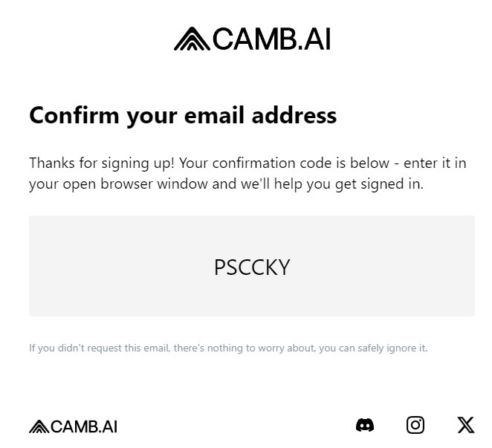This screenshot has width=492, height=448.
Task: Click the triangular logo mark in the top header
Action: click(x=192, y=39)
